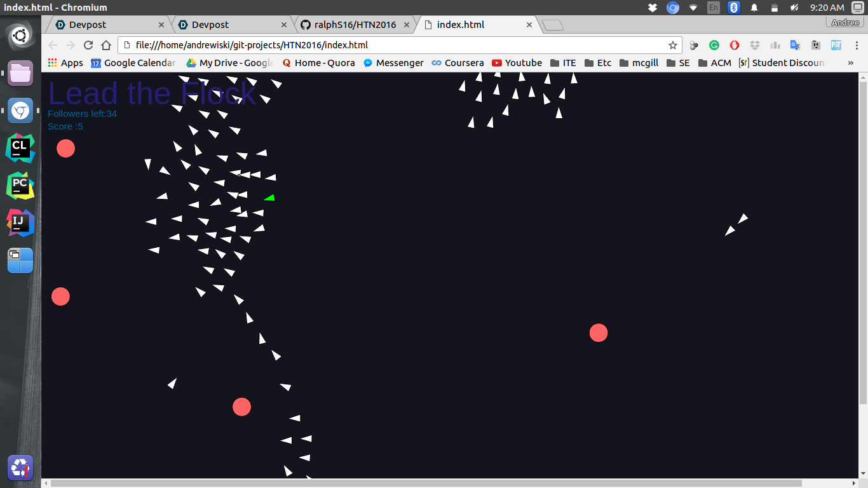The image size is (868, 488).
Task: Open a new tab with the blank tab button
Action: [553, 25]
